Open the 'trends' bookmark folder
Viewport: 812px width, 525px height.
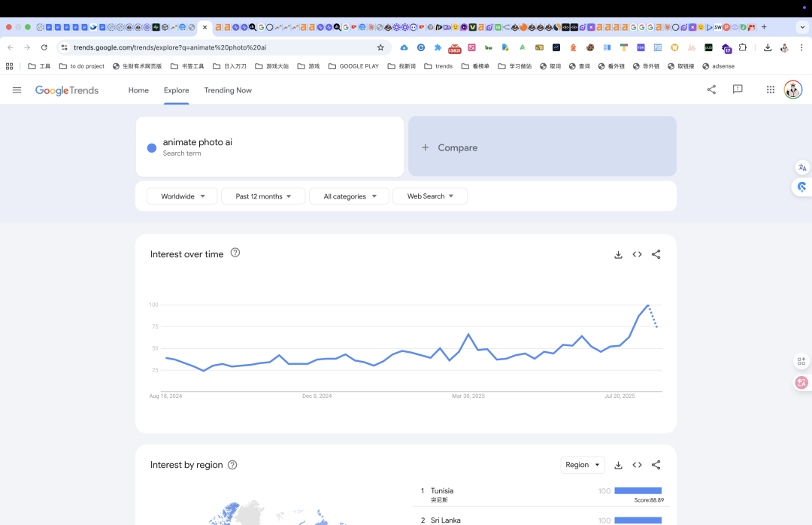pos(438,66)
